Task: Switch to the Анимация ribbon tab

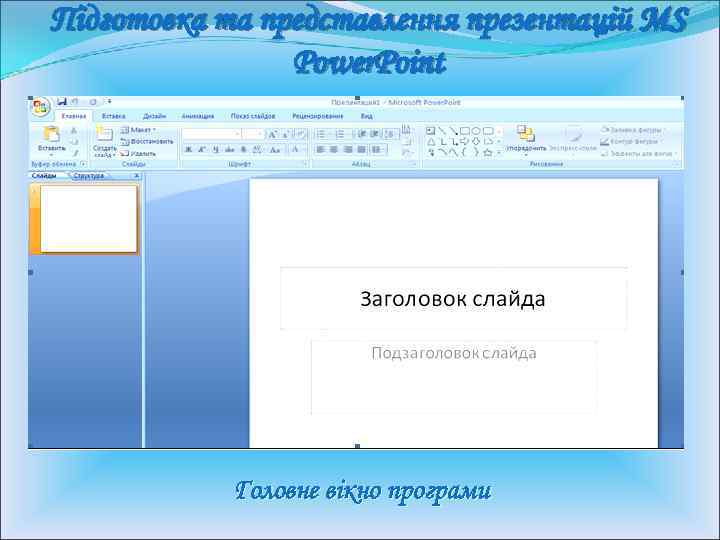Action: pos(198,116)
